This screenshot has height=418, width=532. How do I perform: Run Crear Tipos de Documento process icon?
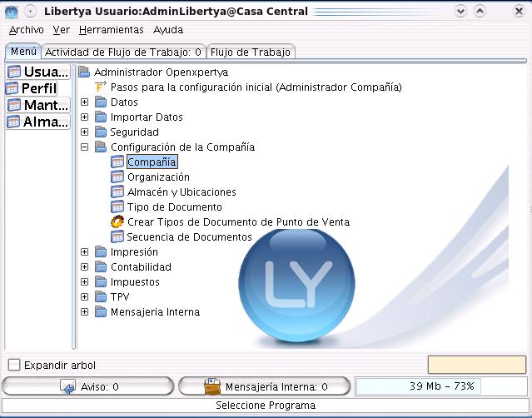pyautogui.click(x=117, y=222)
